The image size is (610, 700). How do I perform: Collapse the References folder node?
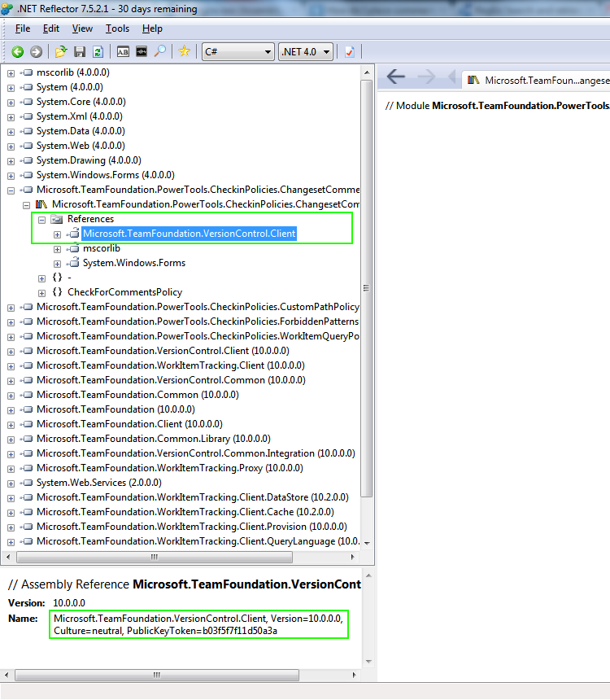[42, 220]
